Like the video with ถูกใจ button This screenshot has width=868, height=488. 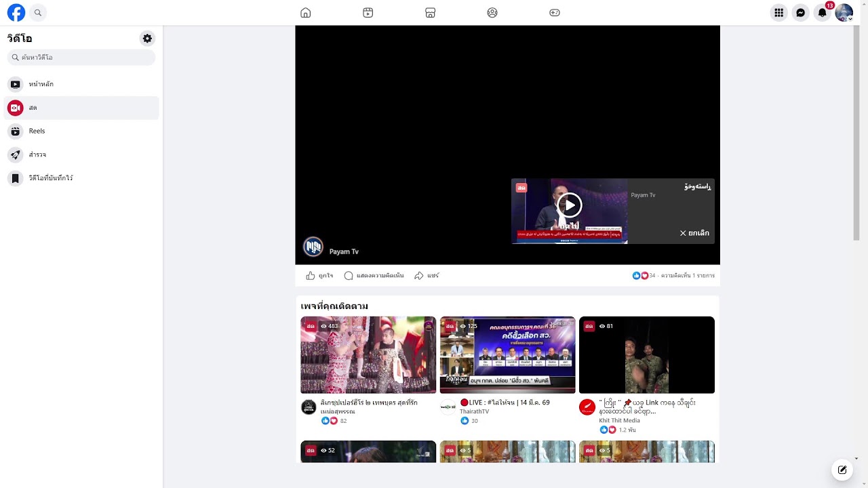[319, 276]
